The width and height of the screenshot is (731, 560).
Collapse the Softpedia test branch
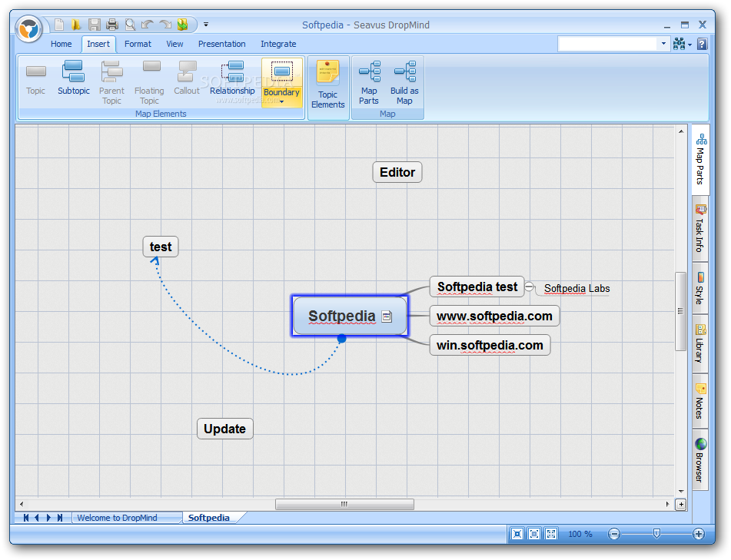(x=529, y=287)
